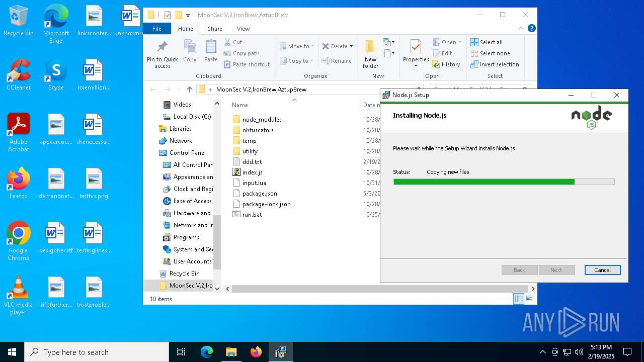
Task: Click Select none in ribbon
Action: (x=490, y=53)
